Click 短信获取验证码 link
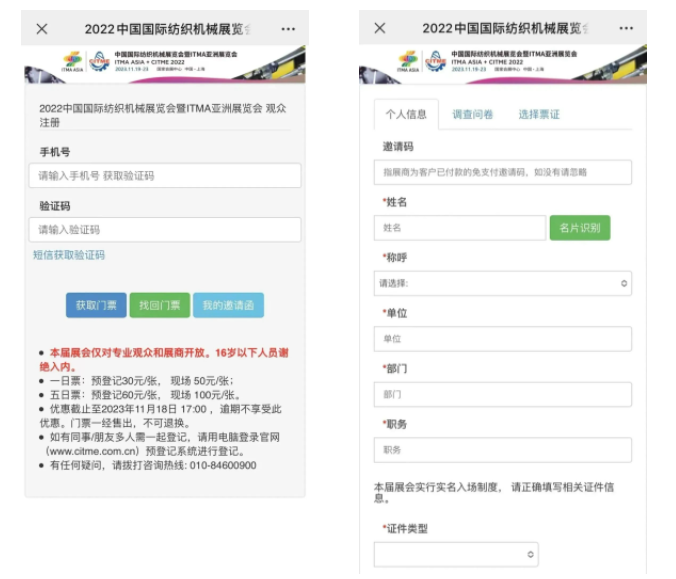This screenshot has height=579, width=676. pos(69,255)
